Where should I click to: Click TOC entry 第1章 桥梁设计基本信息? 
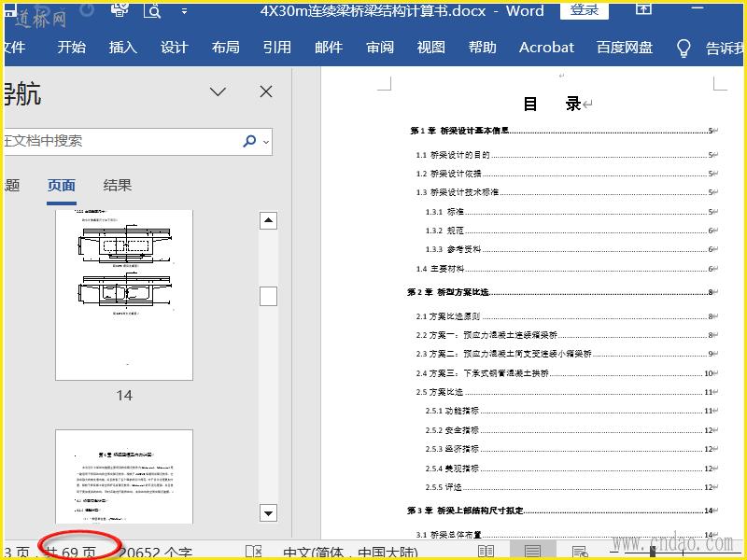[x=564, y=131]
